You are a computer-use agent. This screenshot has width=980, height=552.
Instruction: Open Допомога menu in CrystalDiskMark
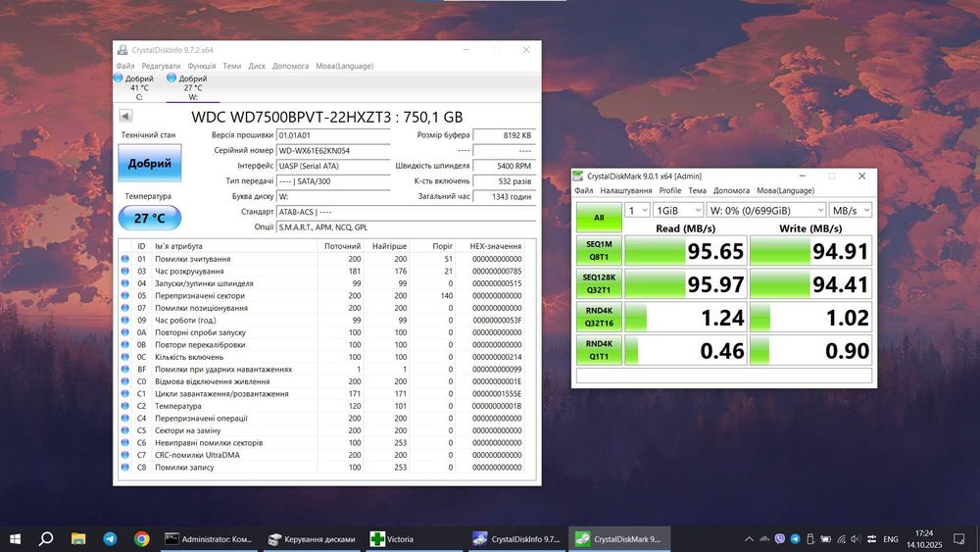[x=731, y=190]
